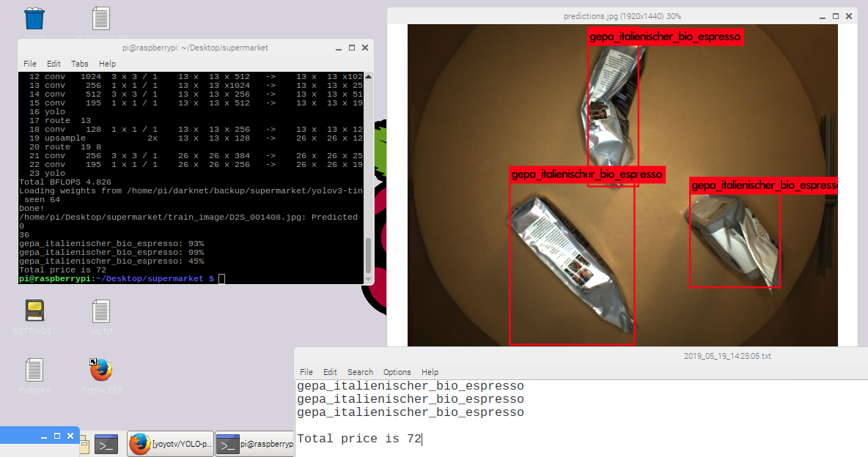Click the terminal scrollbar down arrow
The height and width of the screenshot is (457, 868).
[368, 280]
